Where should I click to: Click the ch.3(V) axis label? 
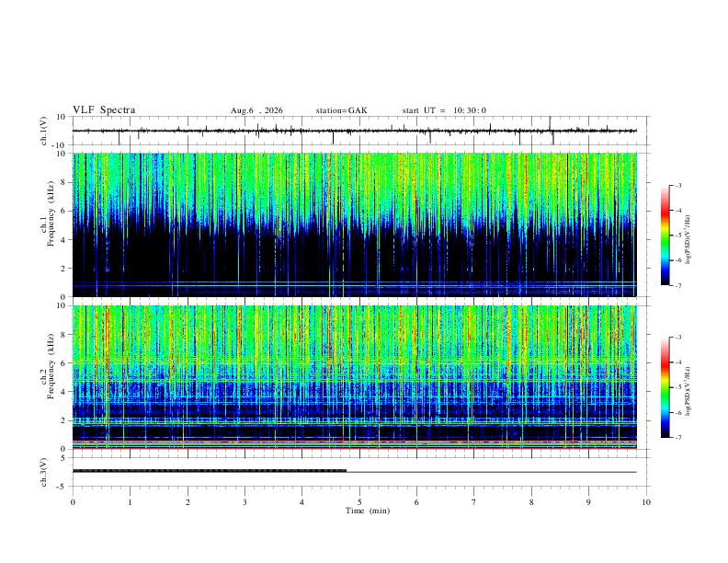click(43, 472)
